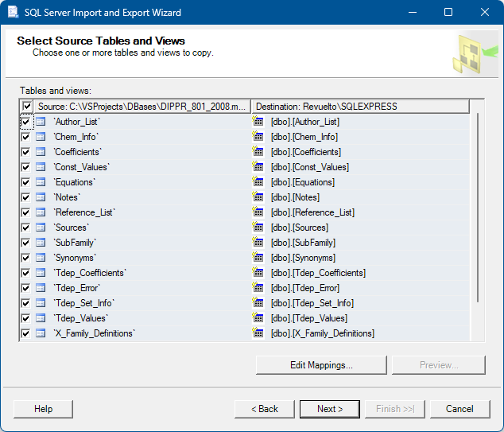The height and width of the screenshot is (432, 504).
Task: Select destination [dbo].[Tdep_Error]
Action: pyautogui.click(x=305, y=288)
